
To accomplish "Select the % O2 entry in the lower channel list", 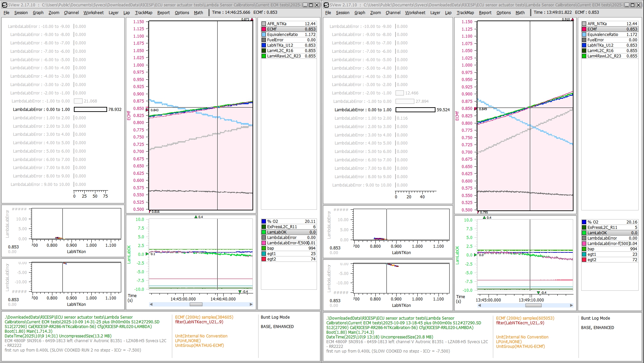I will click(287, 221).
